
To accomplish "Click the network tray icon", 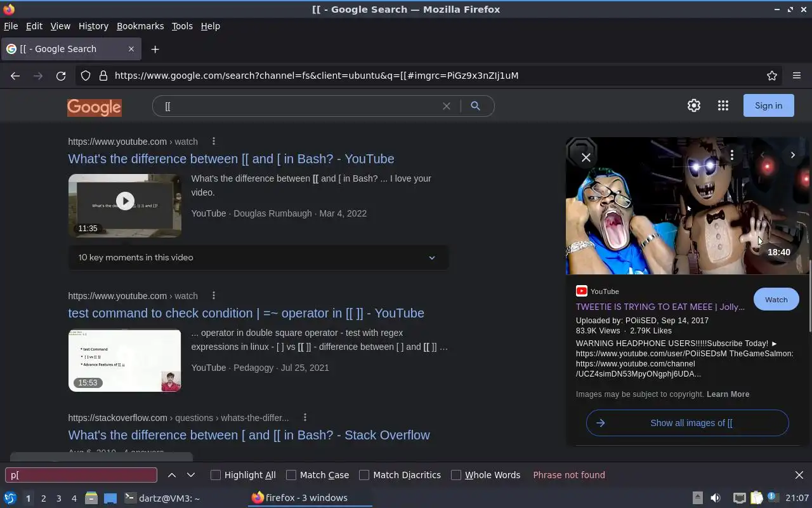I will click(x=740, y=498).
